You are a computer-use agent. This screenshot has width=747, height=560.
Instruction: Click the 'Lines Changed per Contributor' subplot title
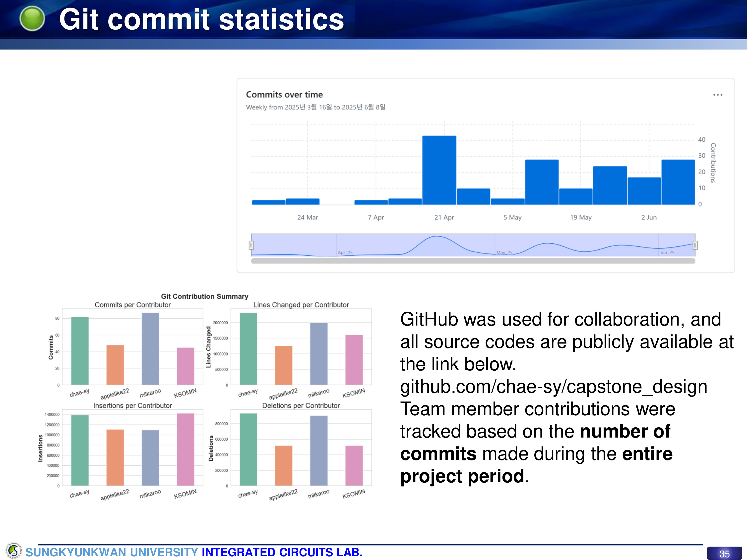(301, 305)
